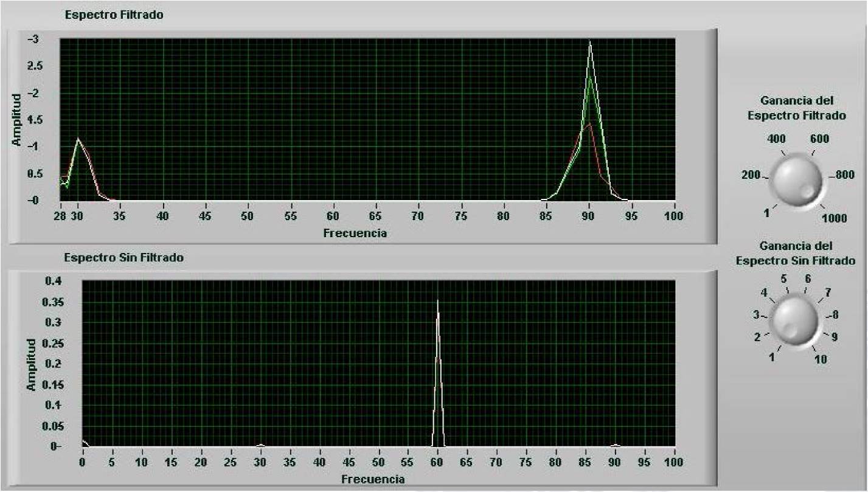Click the 60 Hz peak in Espectro Sin Filtrado
The height and width of the screenshot is (492, 868).
[x=437, y=301]
